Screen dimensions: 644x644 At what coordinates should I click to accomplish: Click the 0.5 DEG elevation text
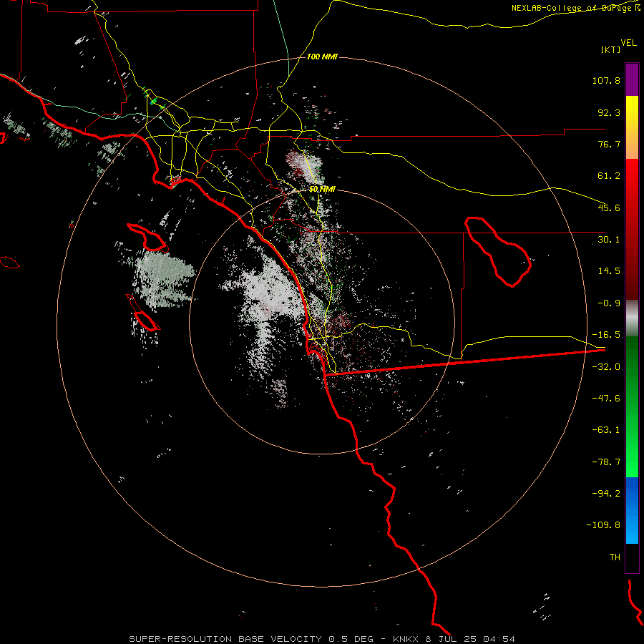[351, 639]
